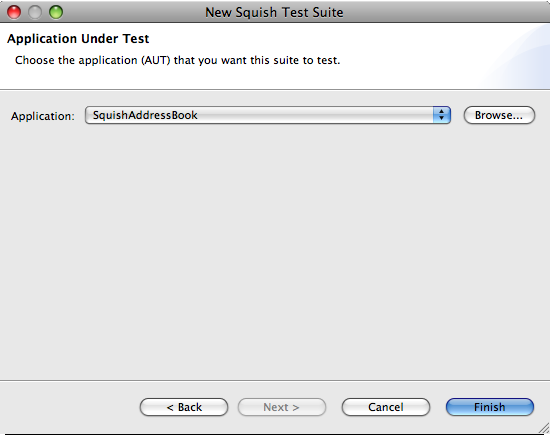
Task: Click the greyed-out Next > button
Action: tap(282, 407)
